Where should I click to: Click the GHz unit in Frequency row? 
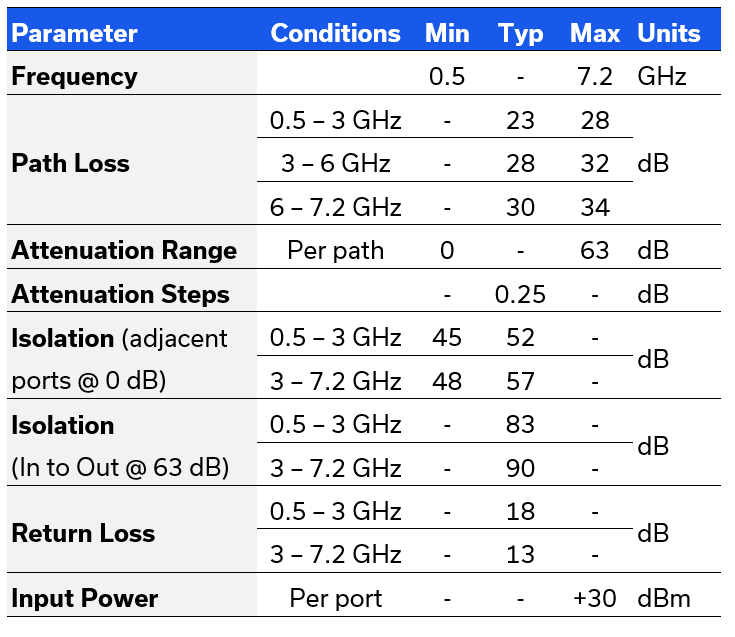[662, 76]
